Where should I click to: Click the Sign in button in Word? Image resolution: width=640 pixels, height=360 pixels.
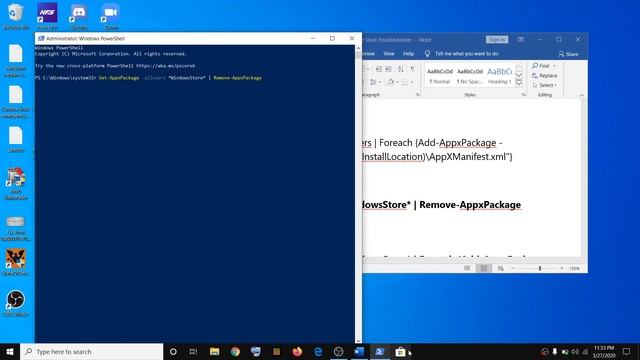click(x=497, y=40)
